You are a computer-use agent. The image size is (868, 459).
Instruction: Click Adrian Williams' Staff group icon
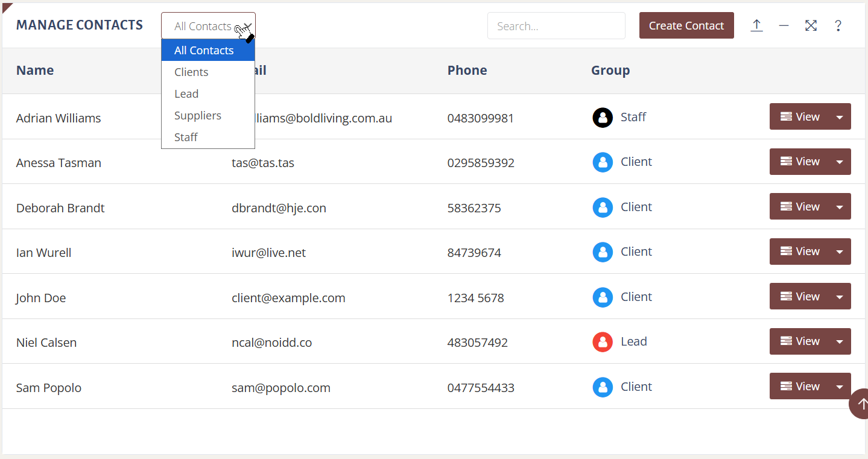(602, 117)
